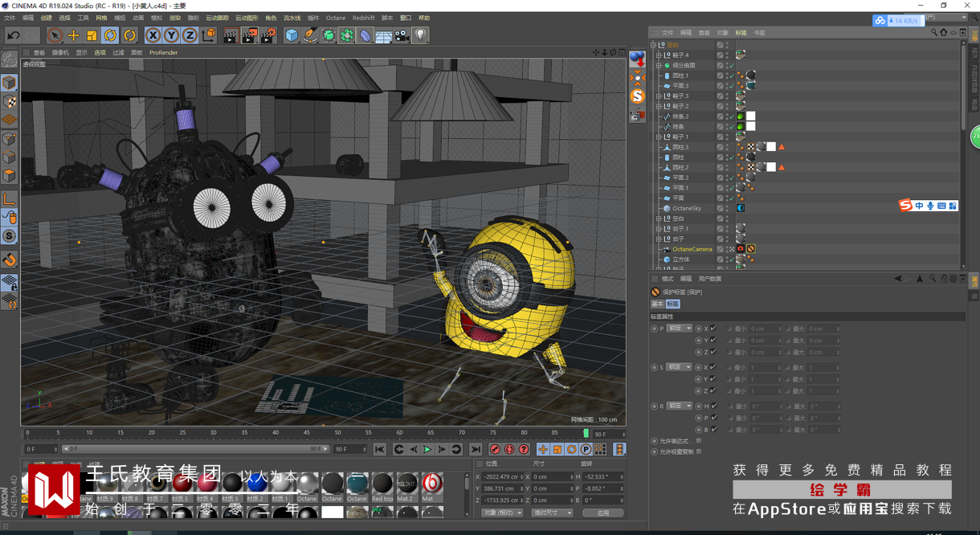The image size is (980, 535).
Task: Enable the 允许表达式 checkbox
Action: coord(699,441)
